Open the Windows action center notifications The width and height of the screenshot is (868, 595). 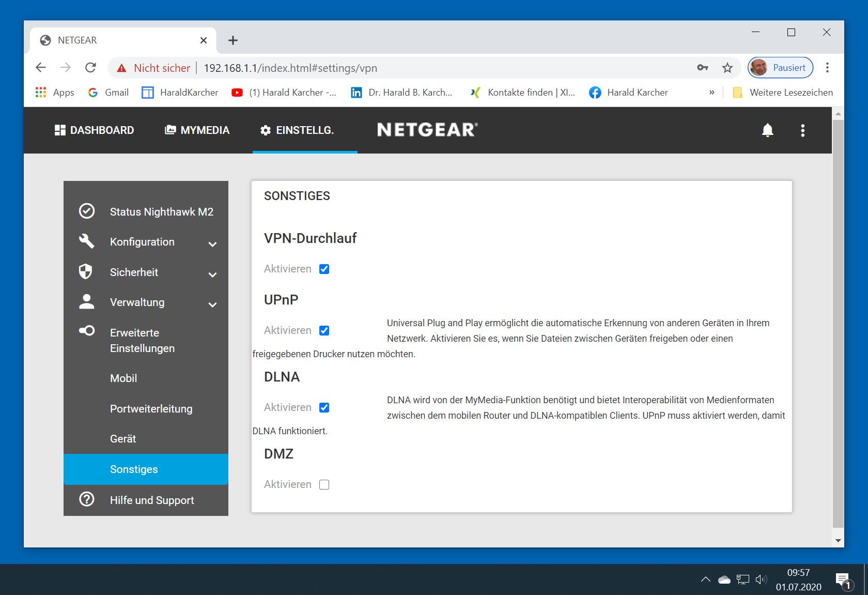click(844, 581)
